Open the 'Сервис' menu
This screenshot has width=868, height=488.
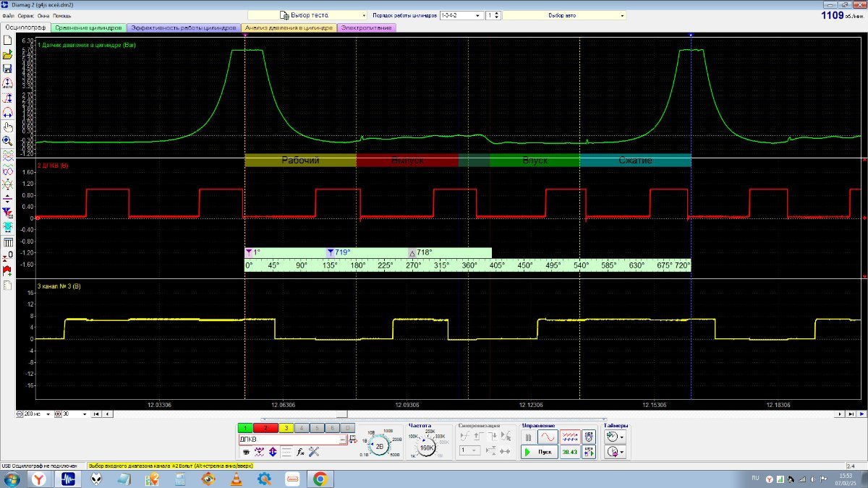tap(25, 15)
